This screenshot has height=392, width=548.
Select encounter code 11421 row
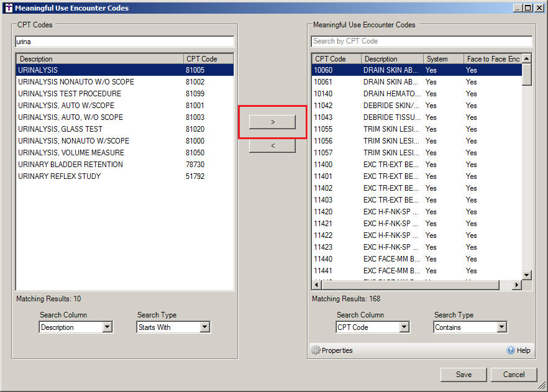tap(417, 224)
